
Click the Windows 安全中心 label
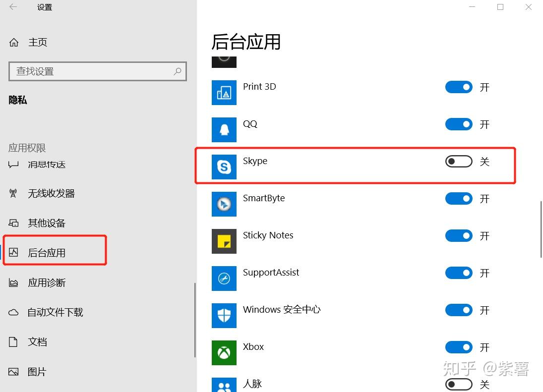pyautogui.click(x=282, y=310)
